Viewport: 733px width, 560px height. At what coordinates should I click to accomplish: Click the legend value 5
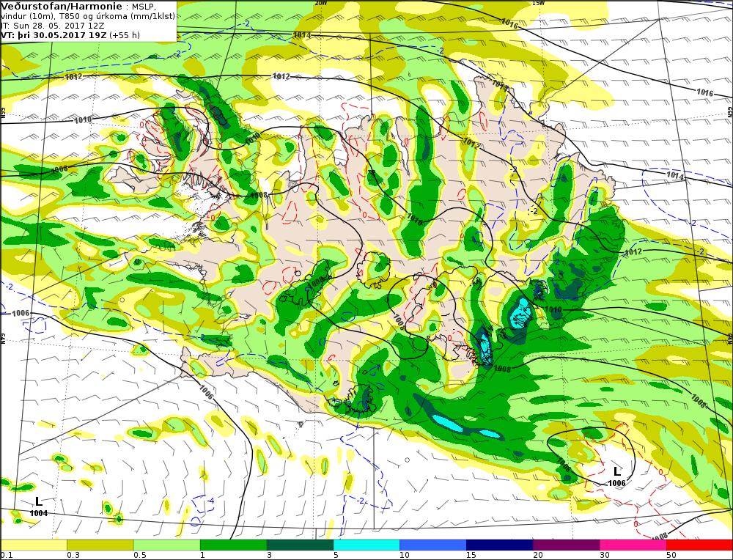coord(336,556)
